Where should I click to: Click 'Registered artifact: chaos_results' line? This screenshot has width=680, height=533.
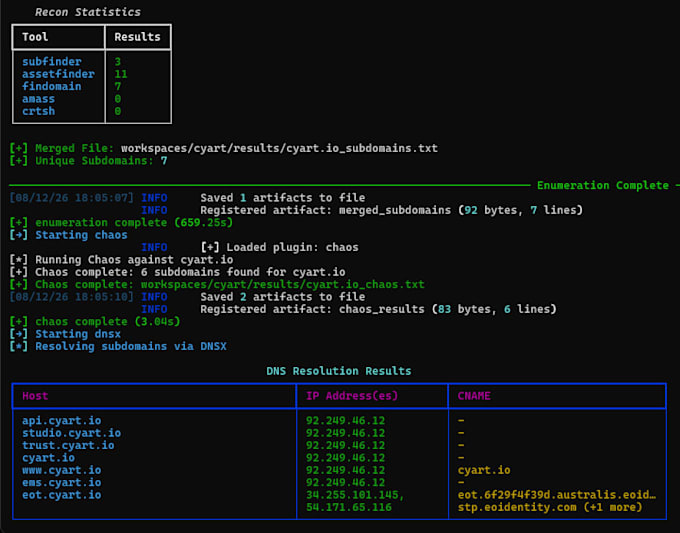coord(378,309)
